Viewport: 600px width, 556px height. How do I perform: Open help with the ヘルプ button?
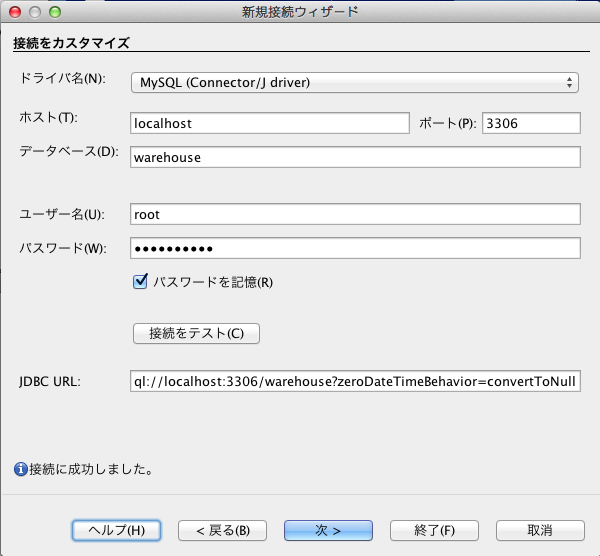point(117,529)
